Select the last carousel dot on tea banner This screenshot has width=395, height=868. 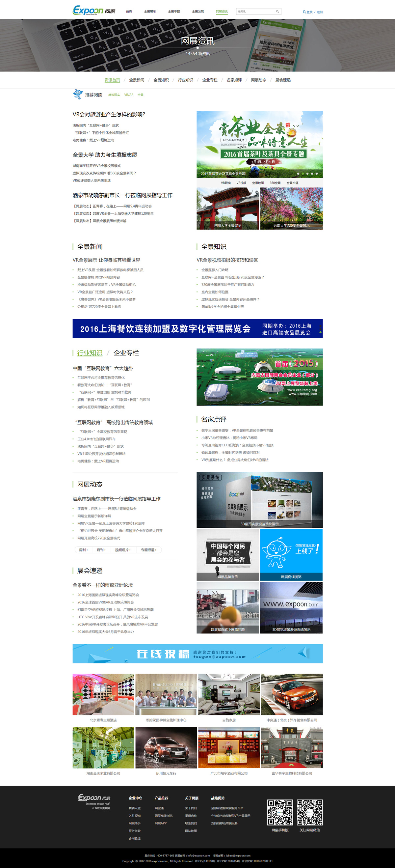[x=317, y=174]
